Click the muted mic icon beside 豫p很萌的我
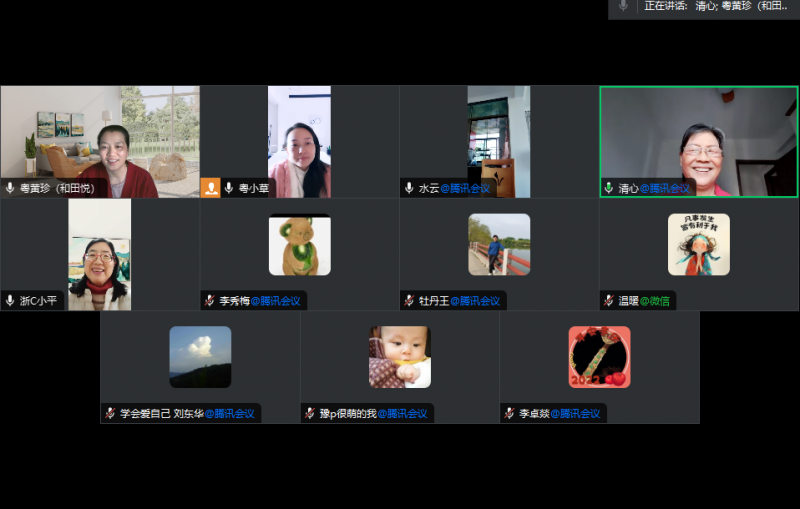800x509 pixels. coord(309,413)
